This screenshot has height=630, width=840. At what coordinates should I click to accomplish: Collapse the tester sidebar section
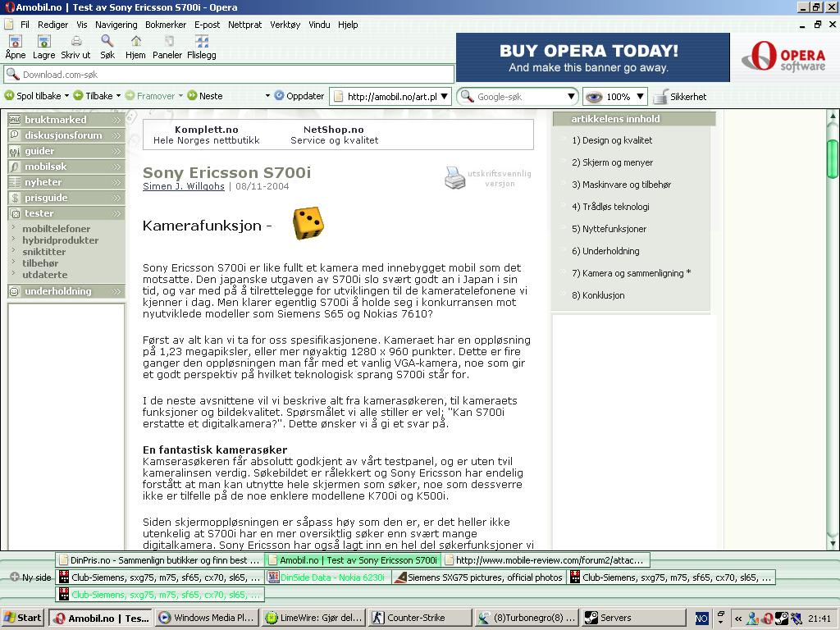point(66,213)
